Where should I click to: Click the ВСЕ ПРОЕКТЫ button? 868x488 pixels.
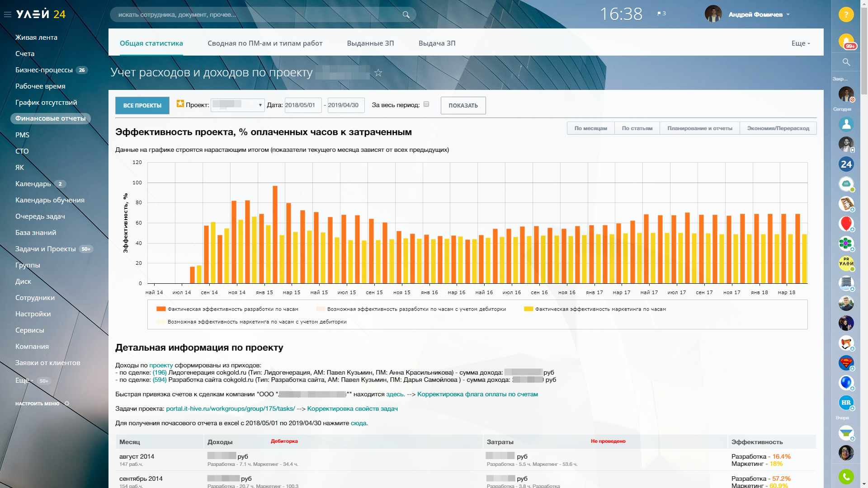(142, 105)
